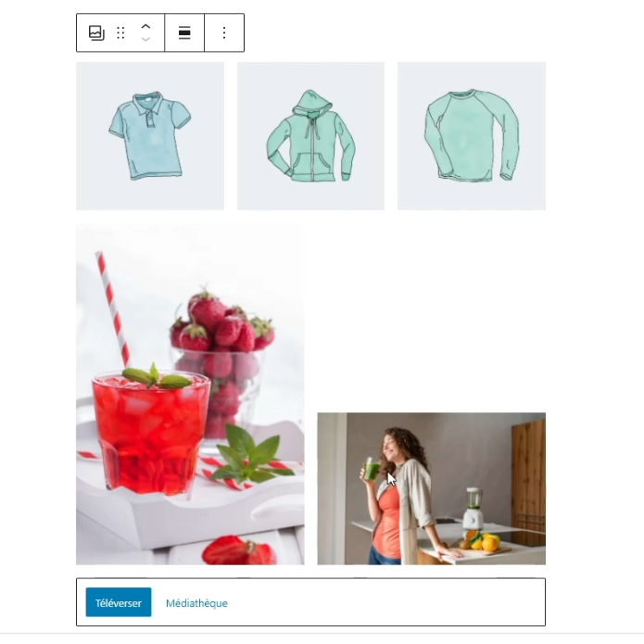Select the green hoodie image

click(311, 136)
